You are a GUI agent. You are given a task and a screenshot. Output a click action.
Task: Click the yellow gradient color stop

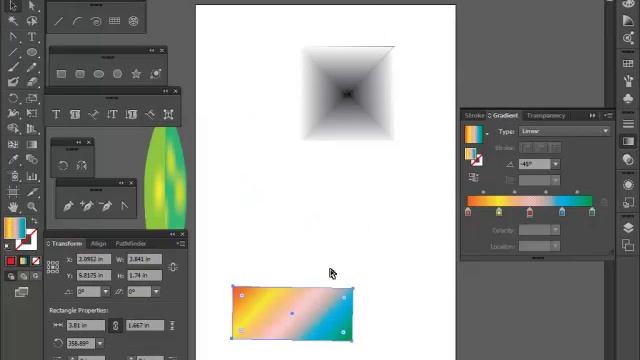point(499,211)
